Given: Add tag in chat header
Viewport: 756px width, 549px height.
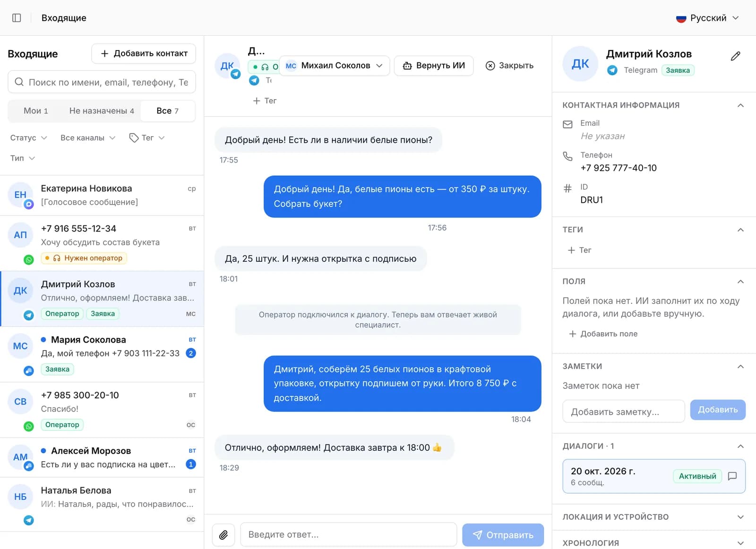Looking at the screenshot, I should pos(265,101).
